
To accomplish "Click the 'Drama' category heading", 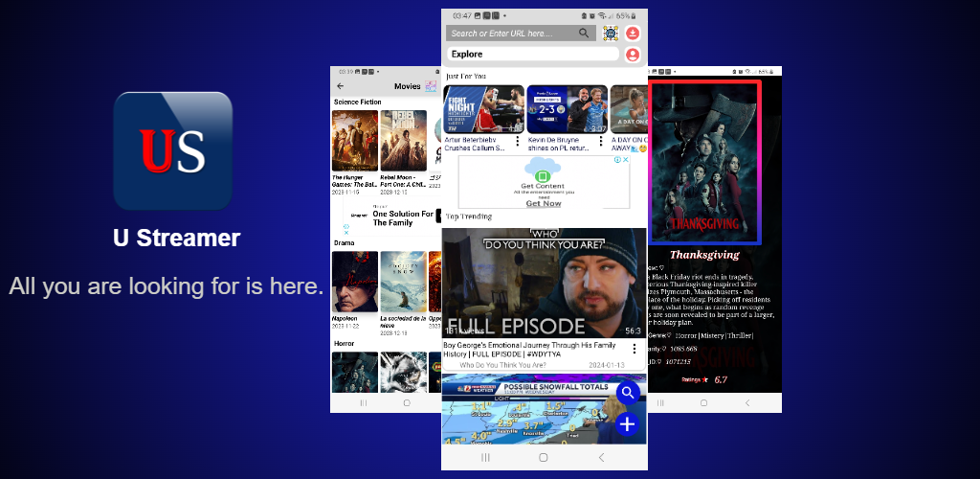I will click(344, 242).
